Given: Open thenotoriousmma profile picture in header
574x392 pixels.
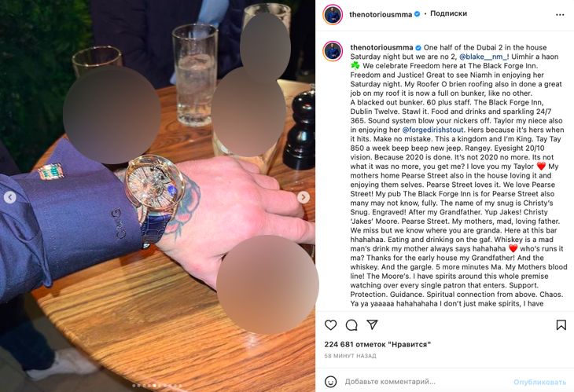Looking at the screenshot, I should (333, 15).
